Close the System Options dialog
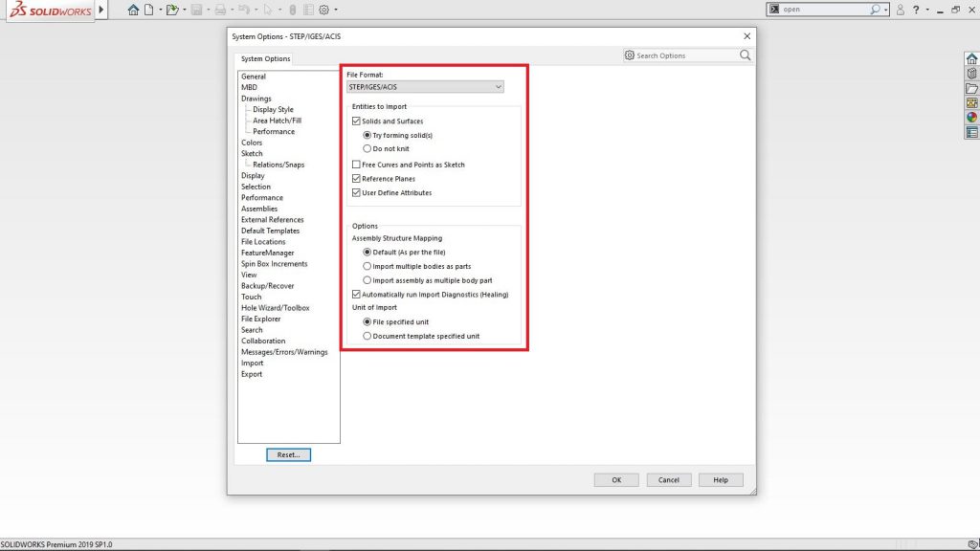Image resolution: width=980 pixels, height=551 pixels. [746, 36]
